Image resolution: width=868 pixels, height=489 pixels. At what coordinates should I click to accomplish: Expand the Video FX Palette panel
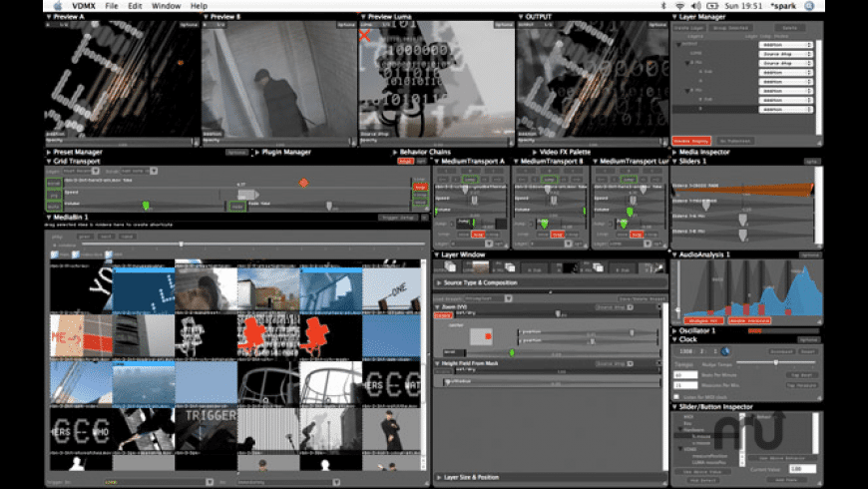tap(534, 152)
